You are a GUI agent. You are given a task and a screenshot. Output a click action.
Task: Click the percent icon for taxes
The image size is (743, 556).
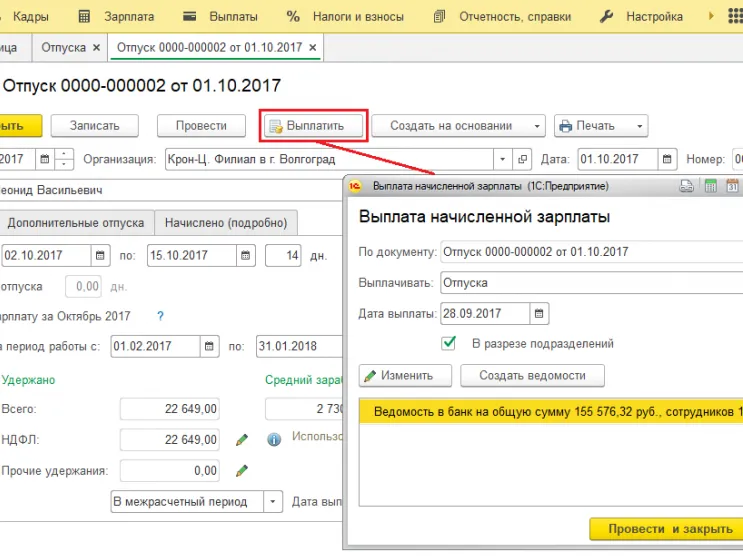[293, 17]
